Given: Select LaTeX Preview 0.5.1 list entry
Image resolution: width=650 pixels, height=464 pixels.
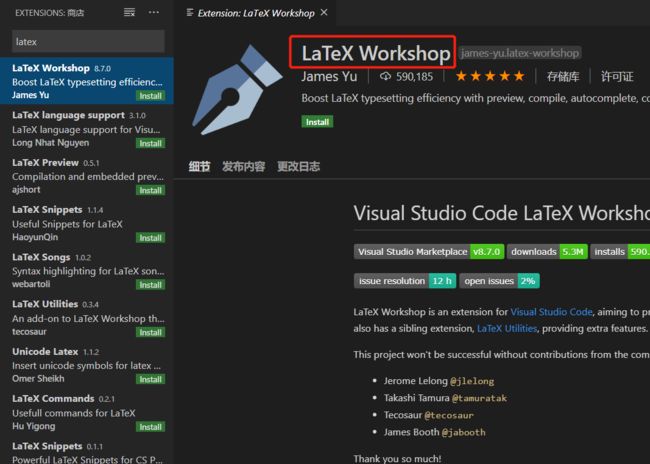Looking at the screenshot, I should click(x=87, y=175).
